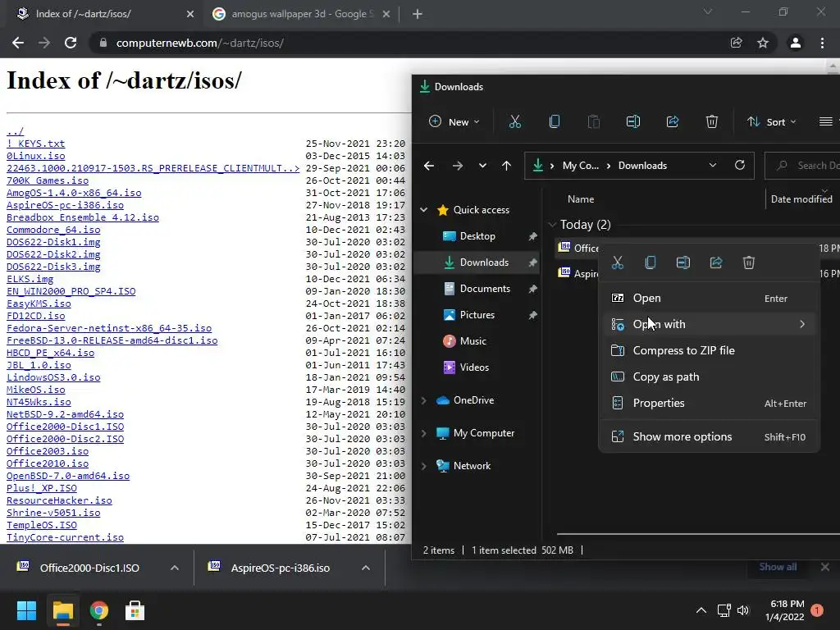Screen dimensions: 840x630
Task: Select Desktop in Quick access
Action: [x=477, y=236]
